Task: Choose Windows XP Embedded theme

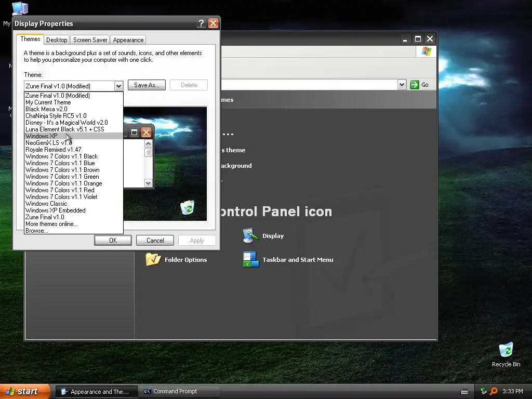Action: coord(74,210)
